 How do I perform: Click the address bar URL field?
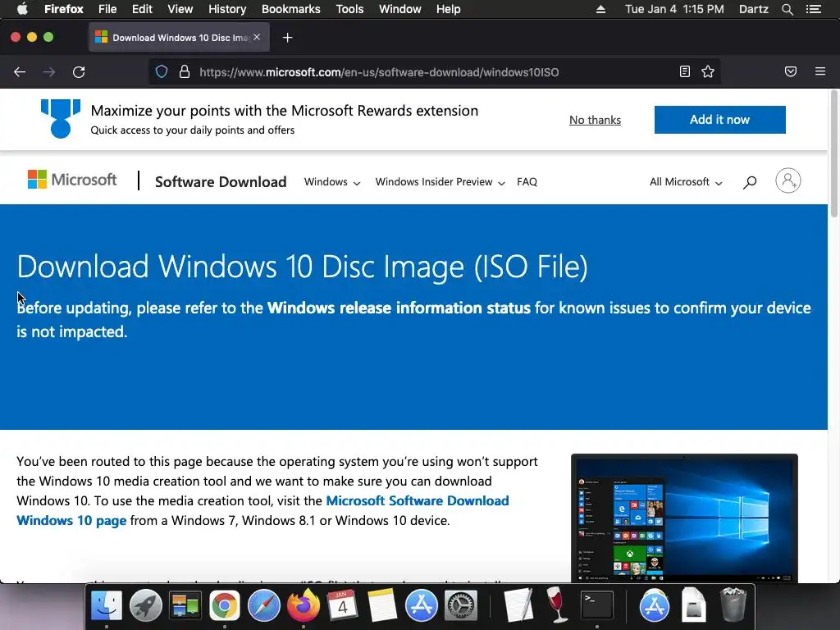point(434,72)
